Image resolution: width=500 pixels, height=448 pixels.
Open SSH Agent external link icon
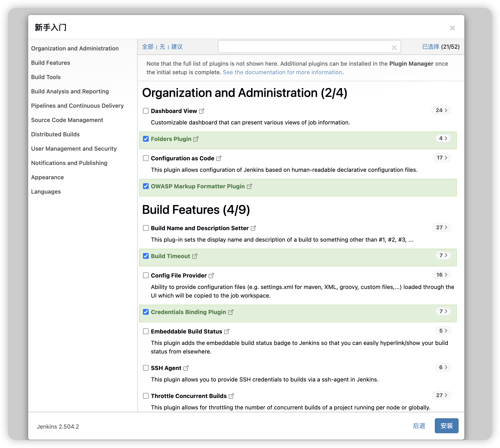click(x=186, y=368)
